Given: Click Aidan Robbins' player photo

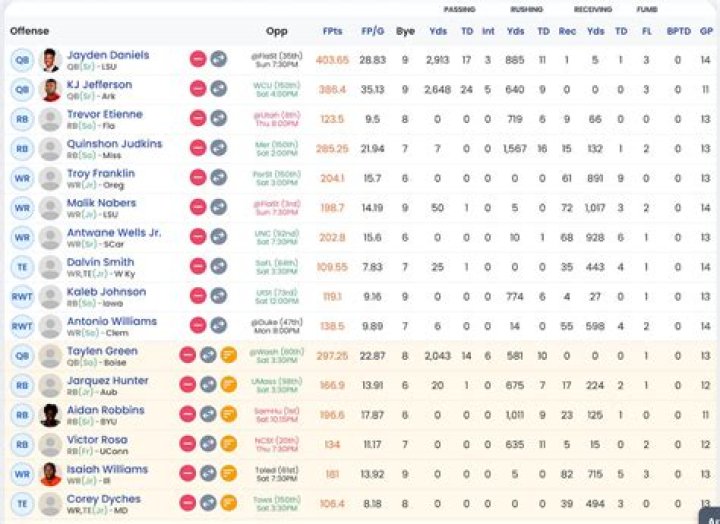Looking at the screenshot, I should (x=50, y=415).
